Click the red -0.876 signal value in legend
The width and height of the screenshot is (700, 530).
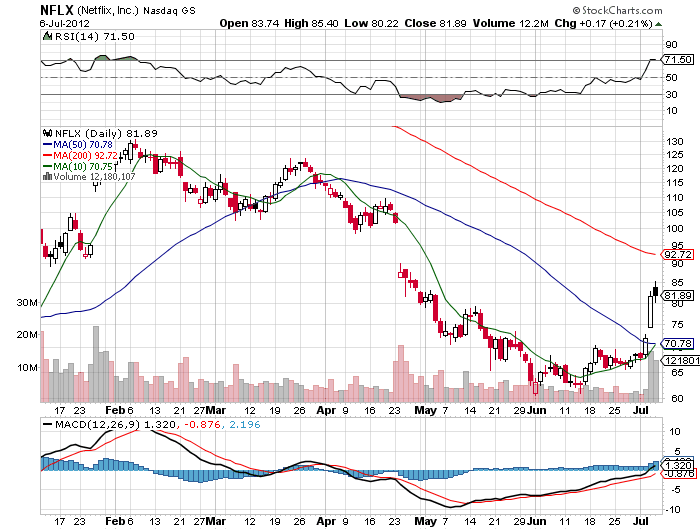(x=200, y=425)
